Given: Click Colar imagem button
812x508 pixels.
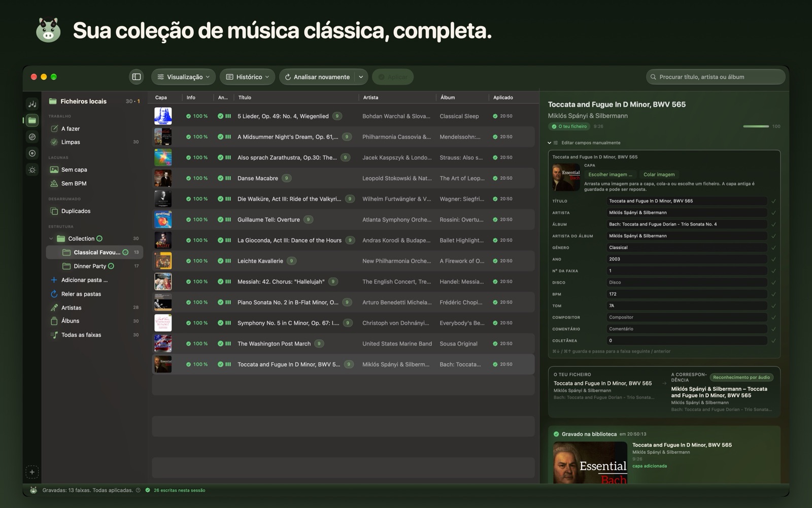Looking at the screenshot, I should [x=659, y=174].
